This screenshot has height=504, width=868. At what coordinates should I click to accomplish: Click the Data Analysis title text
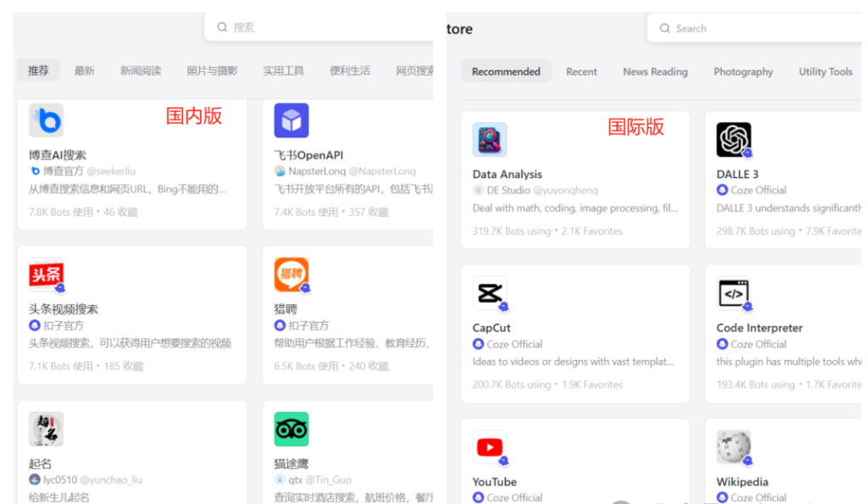pos(507,174)
